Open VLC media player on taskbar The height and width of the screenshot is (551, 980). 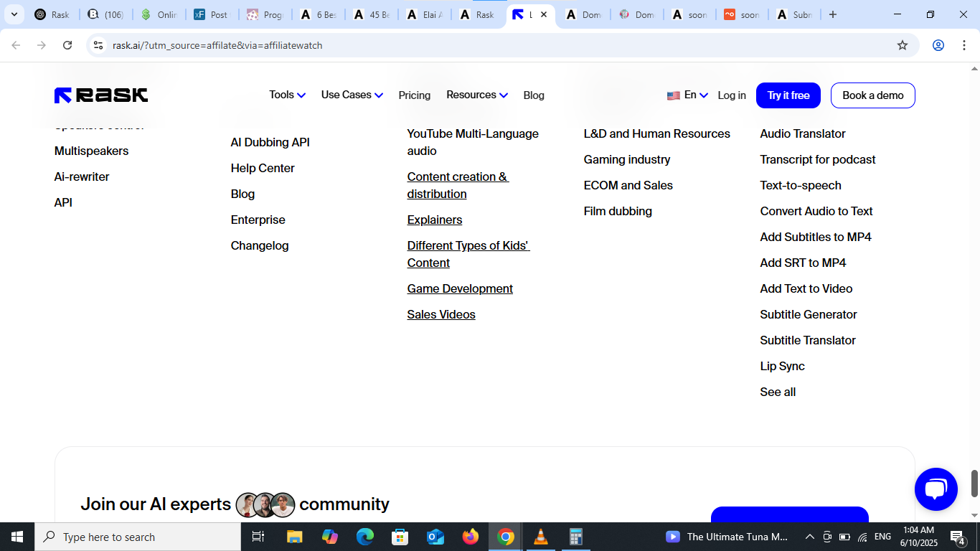541,537
